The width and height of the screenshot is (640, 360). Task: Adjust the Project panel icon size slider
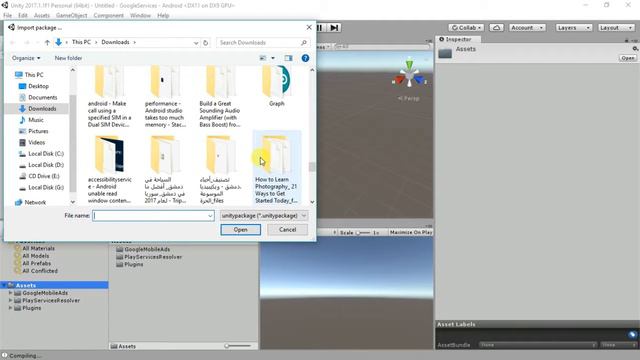(238, 346)
